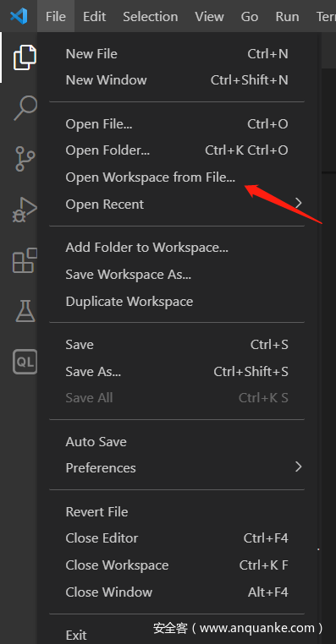Choose Save As...
This screenshot has height=644, width=336.
[x=177, y=372]
